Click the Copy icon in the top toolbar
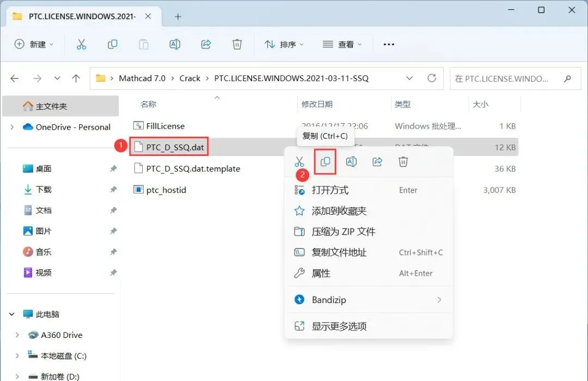Screen dimensions: 588x381 (x=113, y=44)
